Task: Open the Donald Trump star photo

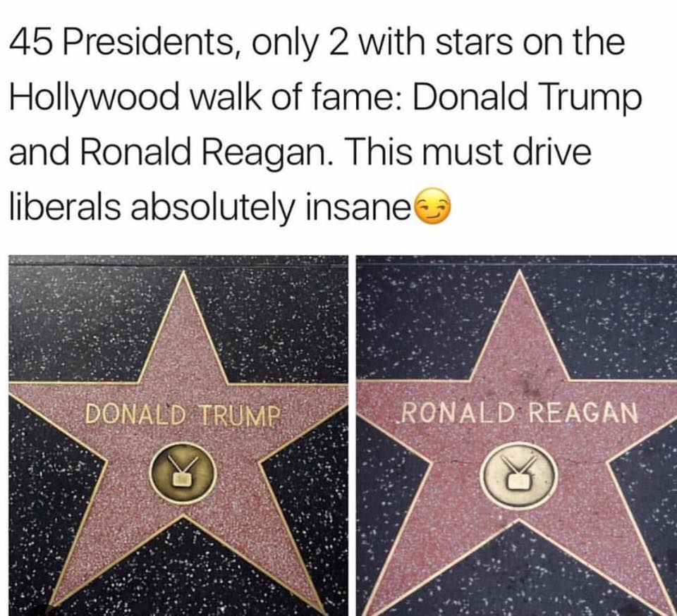Action: (178, 436)
